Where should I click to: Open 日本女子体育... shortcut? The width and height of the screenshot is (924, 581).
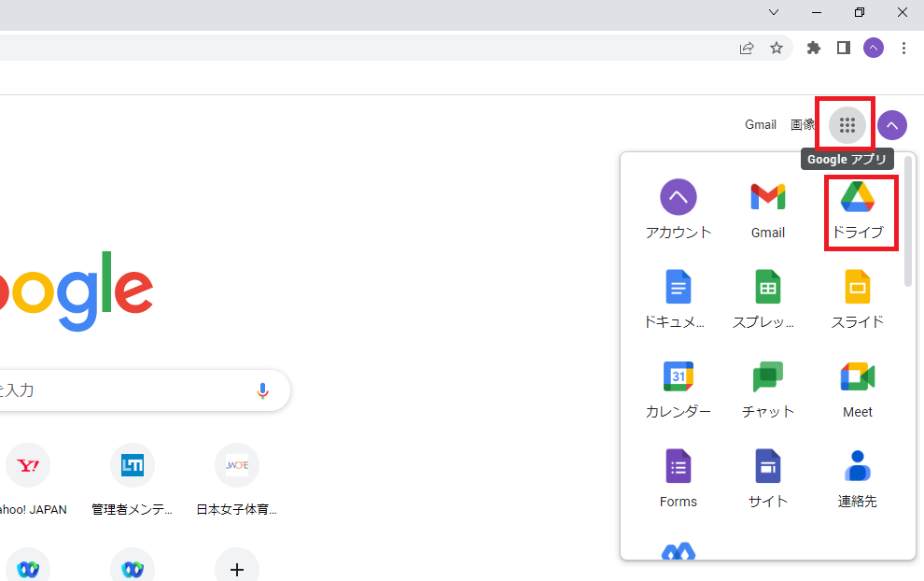[236, 480]
